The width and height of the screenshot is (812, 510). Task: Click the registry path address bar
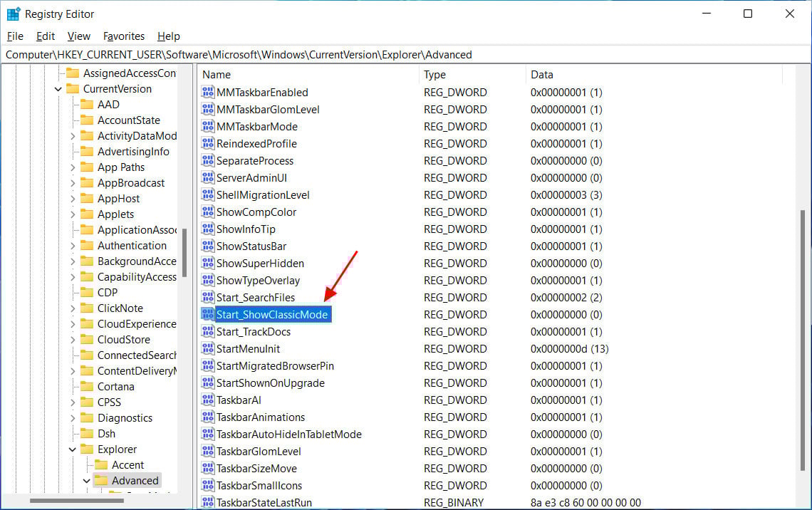[406, 54]
